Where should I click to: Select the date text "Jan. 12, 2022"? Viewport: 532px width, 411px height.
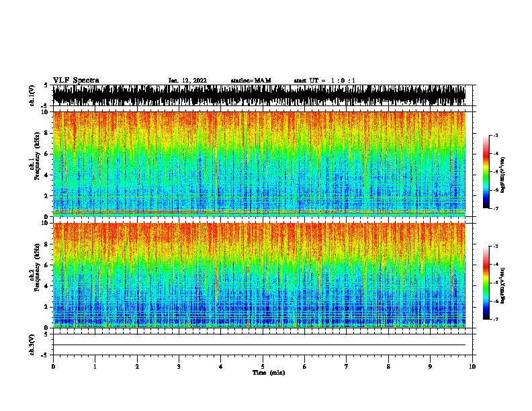pyautogui.click(x=187, y=81)
